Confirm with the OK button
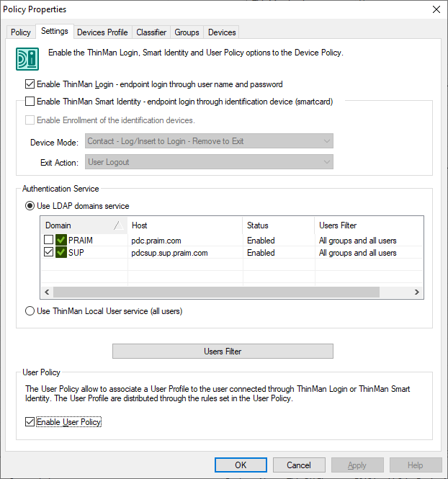This screenshot has width=448, height=479. pos(241,465)
